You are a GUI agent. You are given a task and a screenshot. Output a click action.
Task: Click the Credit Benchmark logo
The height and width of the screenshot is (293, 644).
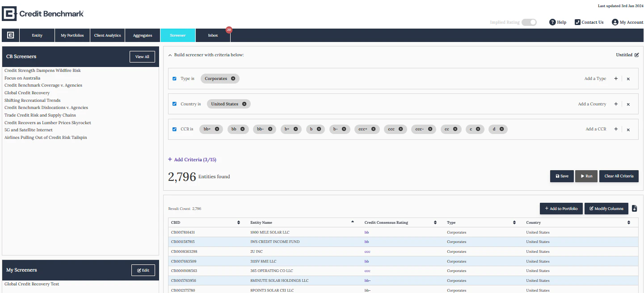(43, 14)
